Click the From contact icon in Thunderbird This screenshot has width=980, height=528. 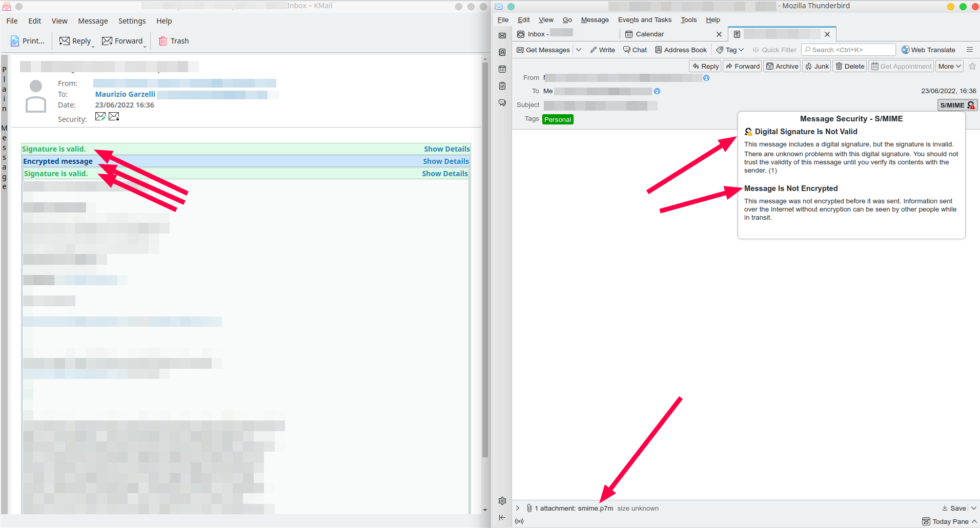(x=706, y=78)
